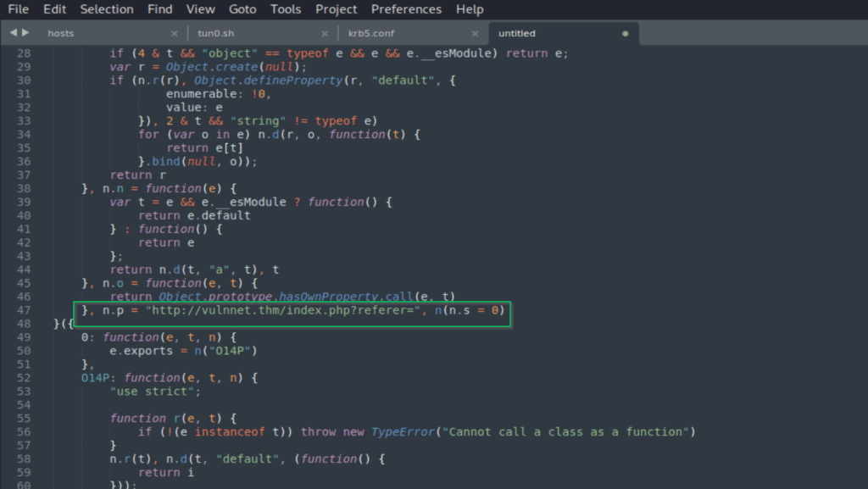This screenshot has width=868, height=489.
Task: Open the View menu
Action: [200, 9]
